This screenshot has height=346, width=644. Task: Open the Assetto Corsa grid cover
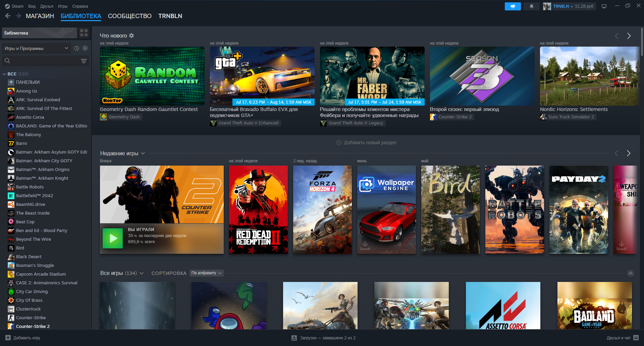tap(503, 305)
